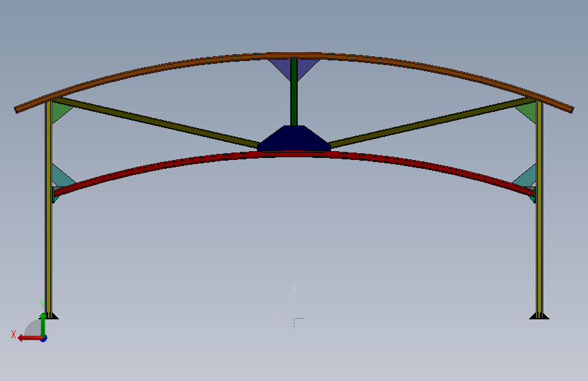
Task: Click the red X axis arrow of the triad
Action: pos(30,338)
